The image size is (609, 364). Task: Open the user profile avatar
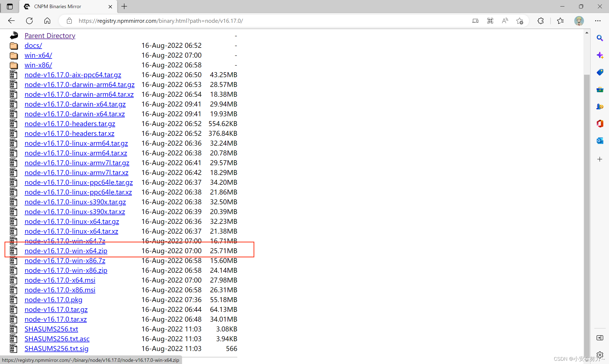click(579, 21)
